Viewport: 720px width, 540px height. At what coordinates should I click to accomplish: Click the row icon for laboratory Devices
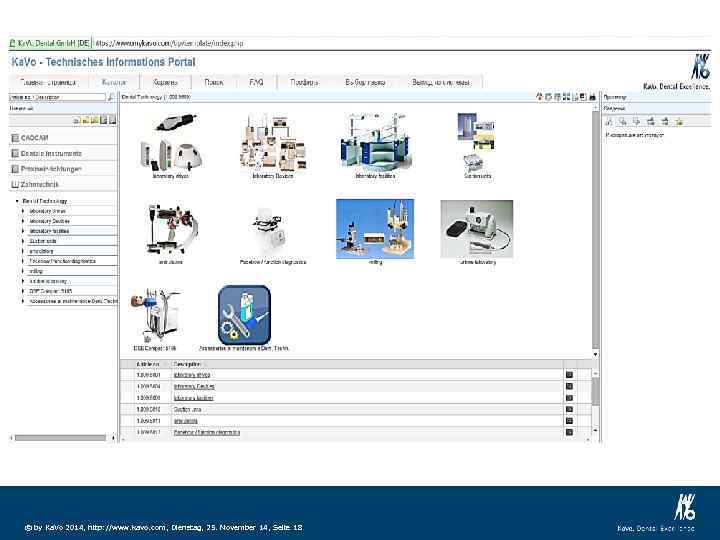pyautogui.click(x=569, y=386)
